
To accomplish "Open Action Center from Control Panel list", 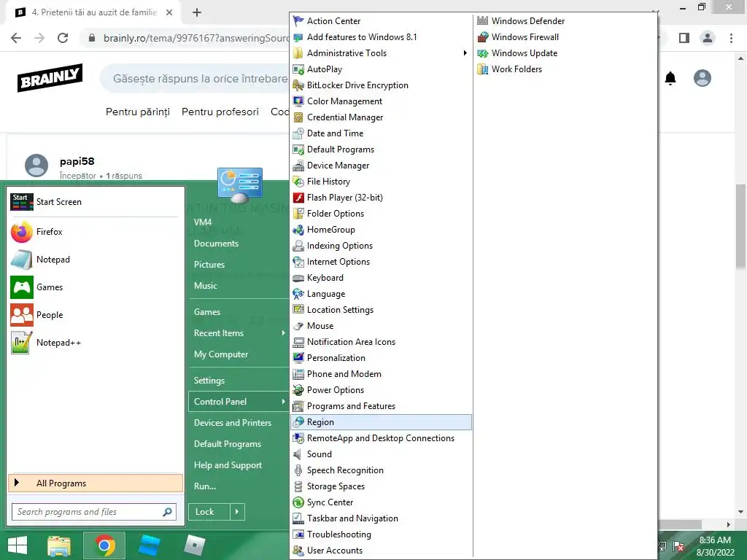I will [x=381, y=21].
